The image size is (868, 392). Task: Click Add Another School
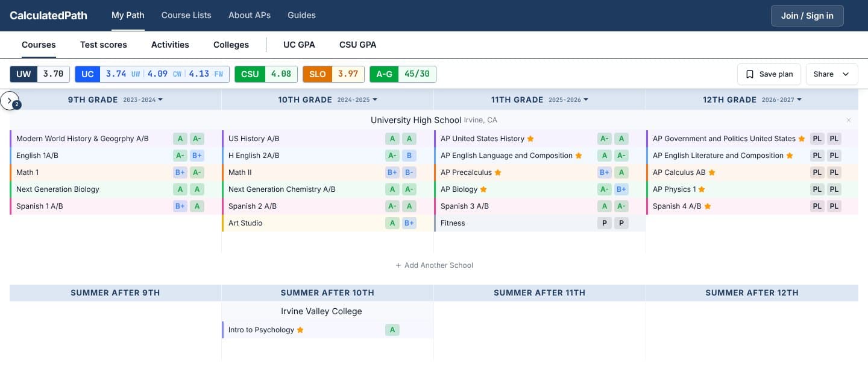pyautogui.click(x=434, y=265)
